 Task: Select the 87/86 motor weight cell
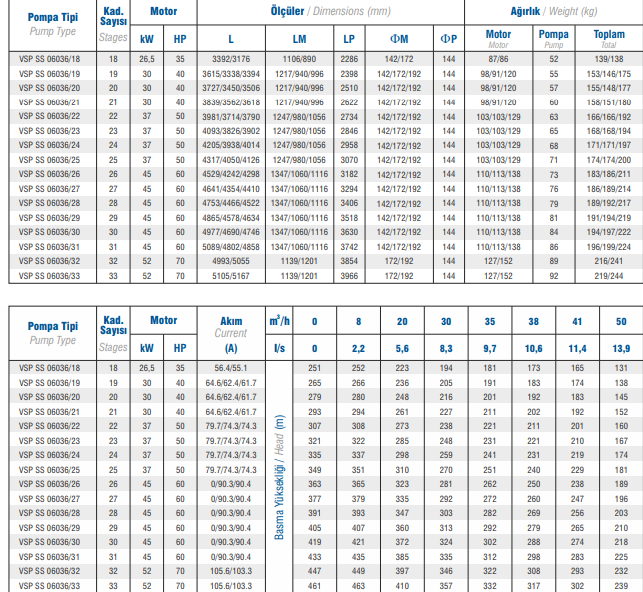498,60
